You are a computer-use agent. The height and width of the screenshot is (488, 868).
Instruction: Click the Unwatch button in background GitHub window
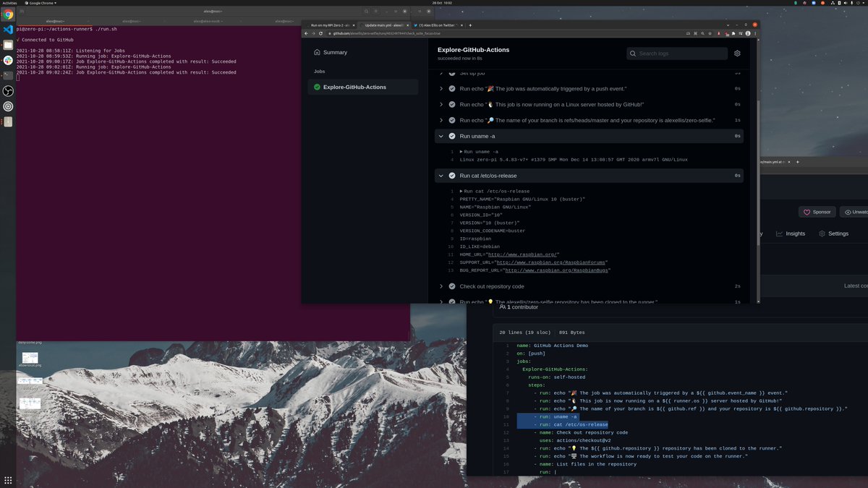pos(855,212)
